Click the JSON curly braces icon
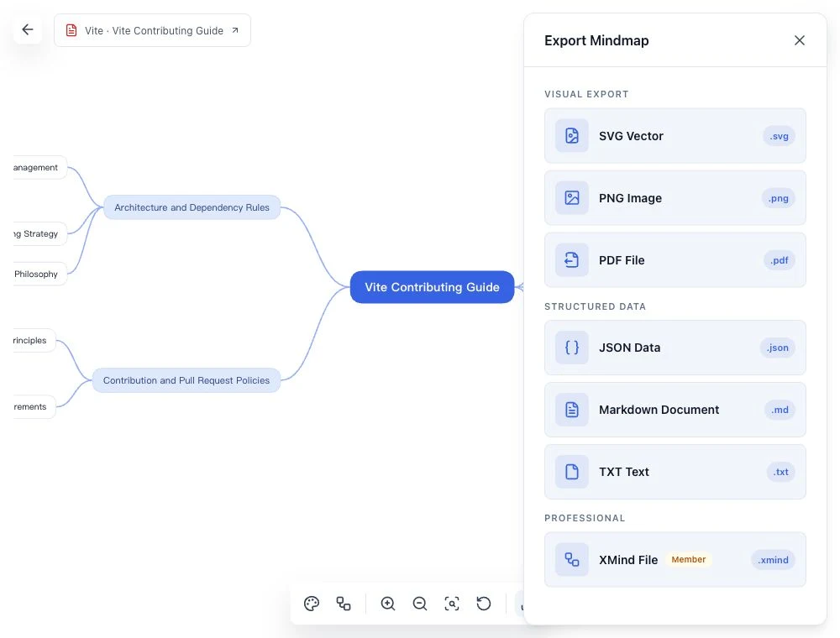This screenshot has height=638, width=840. point(571,348)
